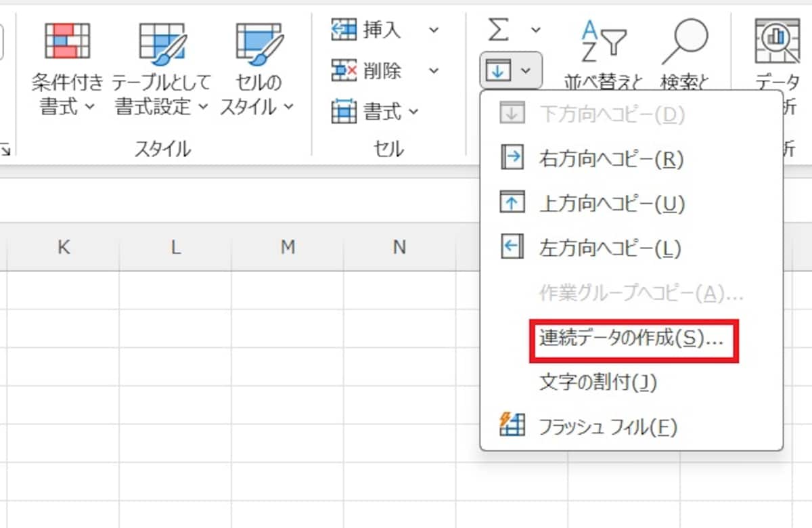
Task: Expand the 削除 dropdown arrow
Action: (434, 71)
